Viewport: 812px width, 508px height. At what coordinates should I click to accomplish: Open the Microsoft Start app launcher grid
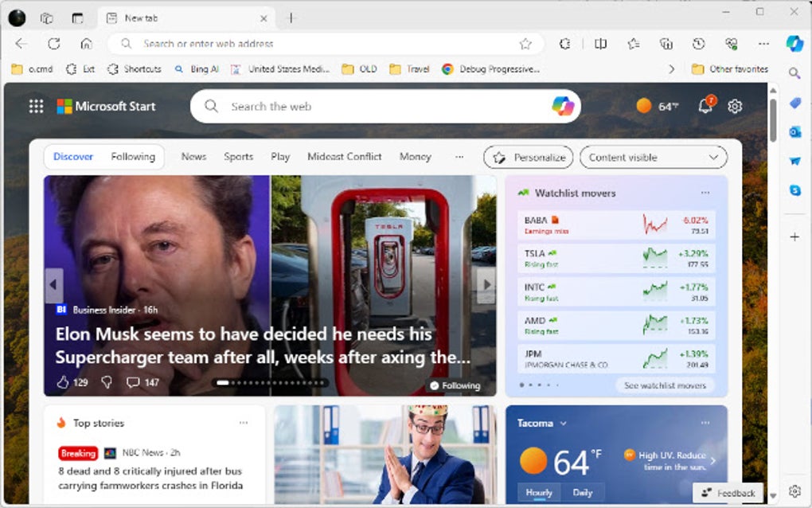[37, 106]
